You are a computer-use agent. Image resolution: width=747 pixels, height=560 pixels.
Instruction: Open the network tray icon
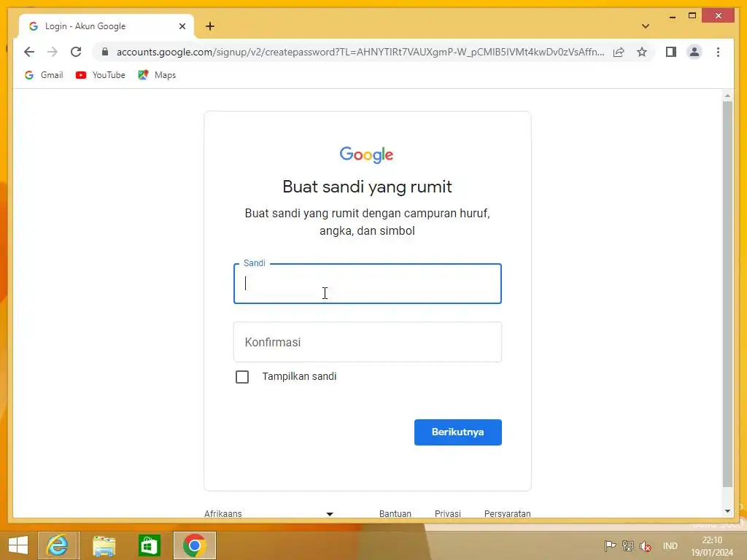pyautogui.click(x=628, y=546)
